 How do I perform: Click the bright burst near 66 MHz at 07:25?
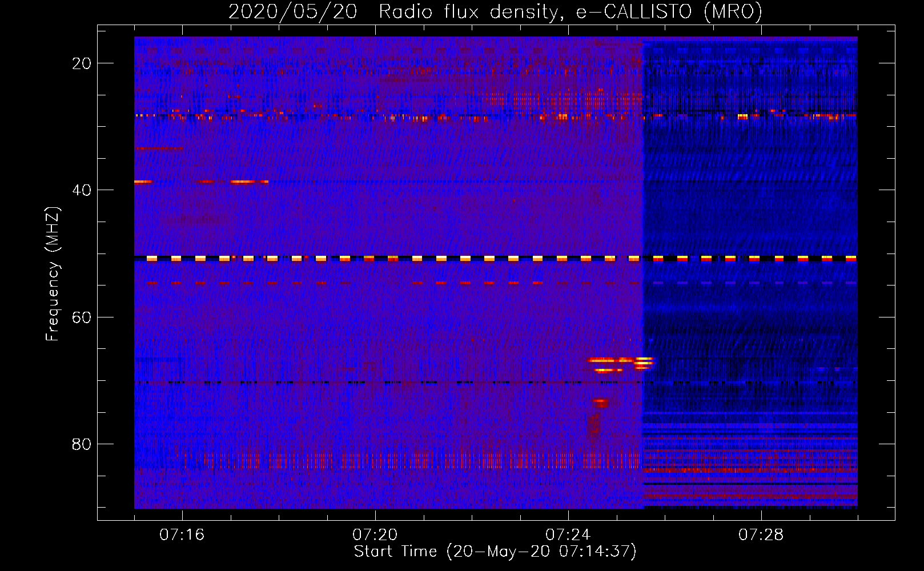click(x=621, y=364)
